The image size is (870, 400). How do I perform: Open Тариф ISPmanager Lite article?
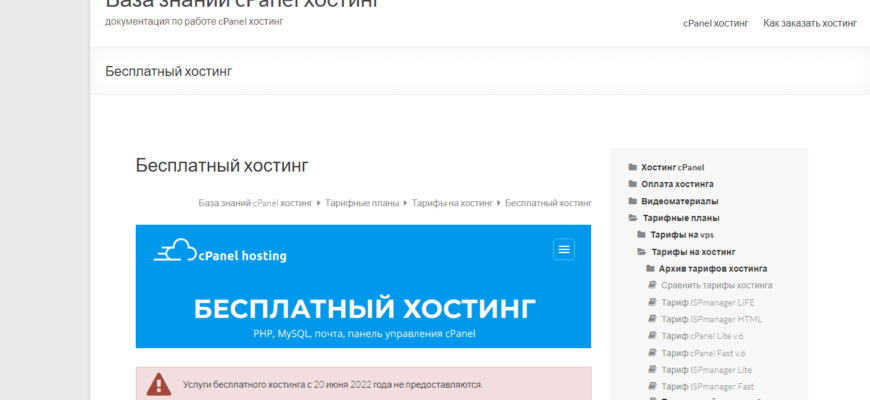click(707, 369)
